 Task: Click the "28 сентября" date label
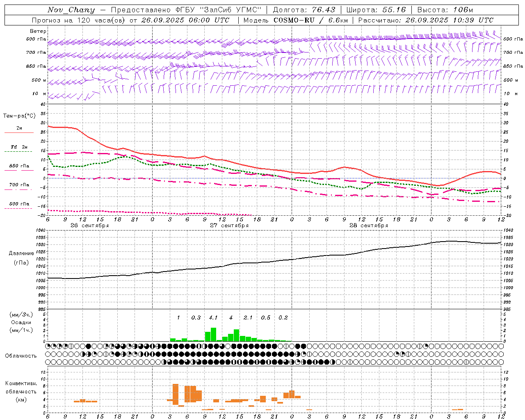point(369,226)
